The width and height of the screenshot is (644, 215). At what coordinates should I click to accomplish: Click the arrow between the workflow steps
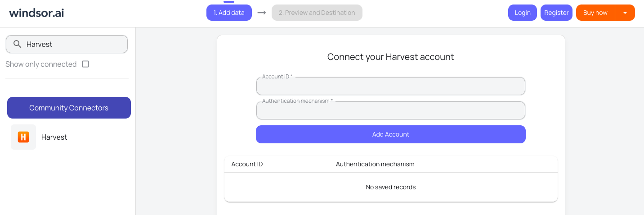tap(262, 13)
